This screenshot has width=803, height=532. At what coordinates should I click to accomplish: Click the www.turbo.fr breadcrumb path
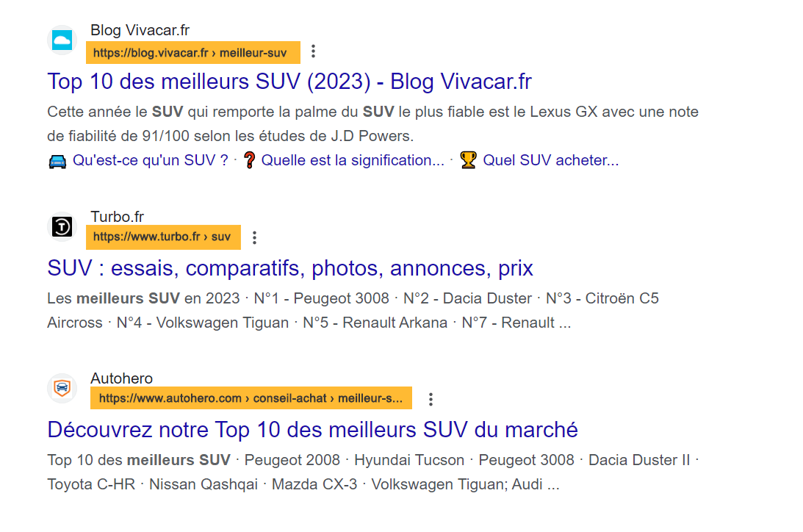click(163, 237)
